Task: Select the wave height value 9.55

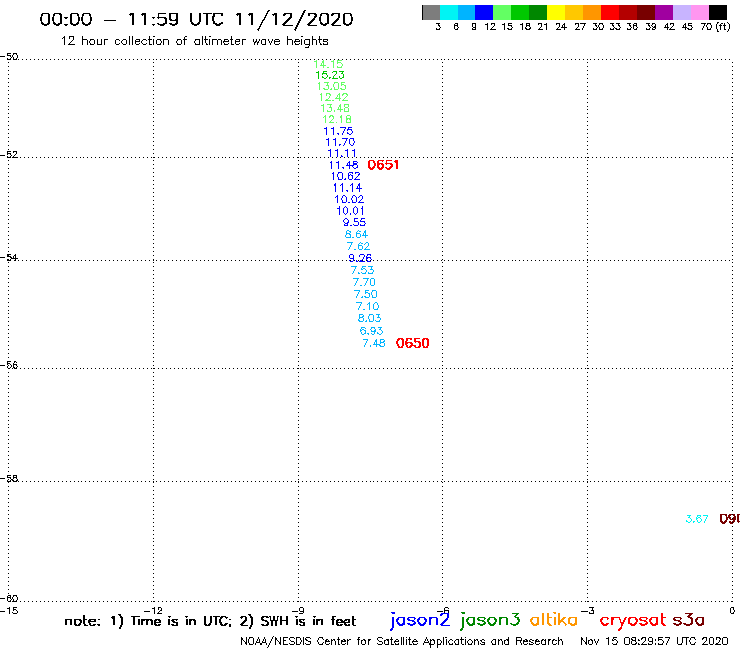Action: coord(354,222)
